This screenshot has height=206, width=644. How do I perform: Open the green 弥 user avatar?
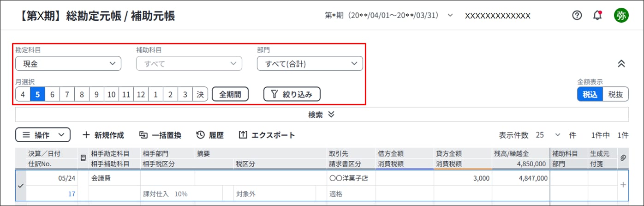[621, 15]
